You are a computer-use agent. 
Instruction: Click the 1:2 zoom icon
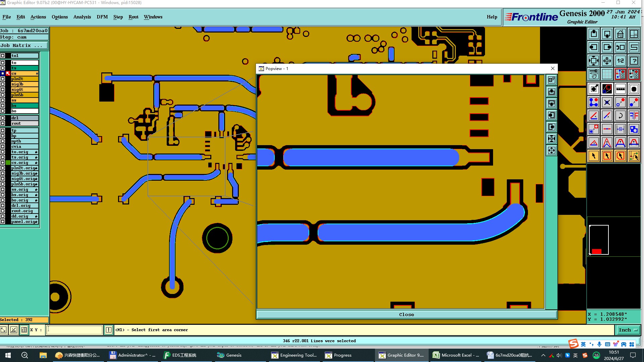coord(620,61)
